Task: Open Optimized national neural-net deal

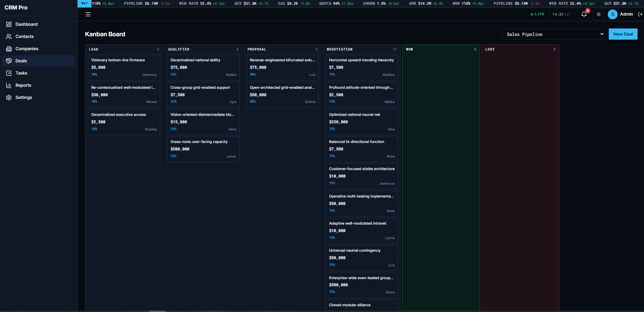Action: (x=362, y=122)
